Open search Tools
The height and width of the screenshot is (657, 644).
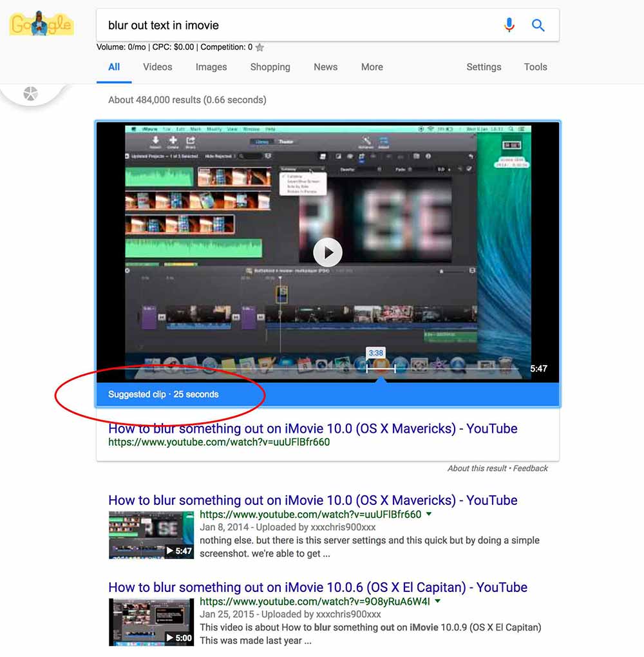tap(535, 67)
